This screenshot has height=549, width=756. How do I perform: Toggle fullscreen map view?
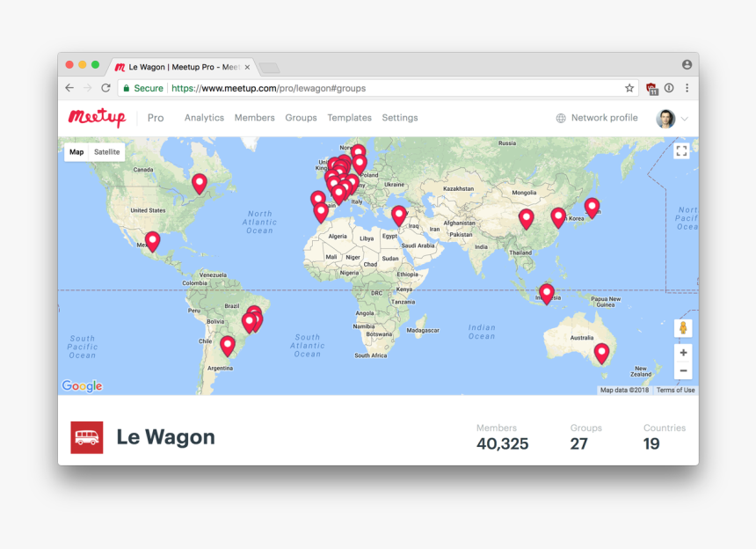point(681,151)
